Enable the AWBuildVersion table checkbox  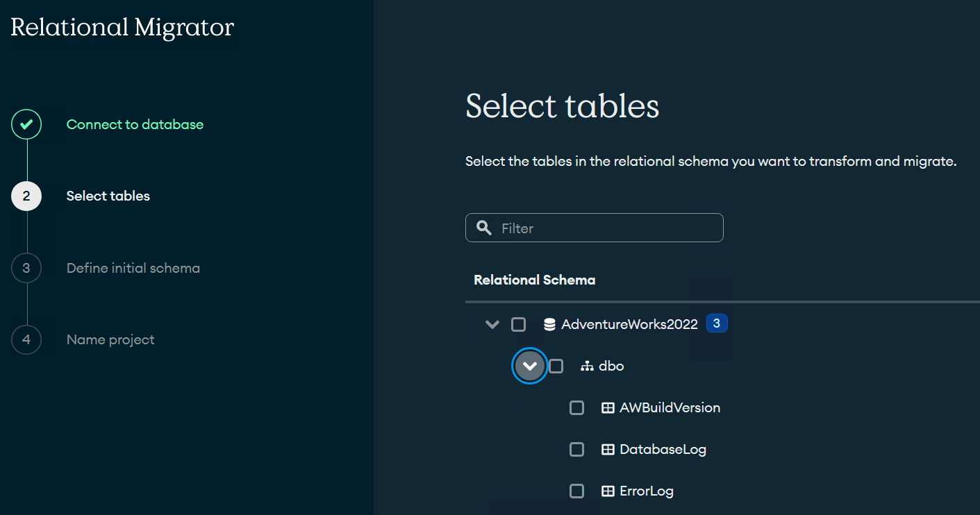click(576, 408)
